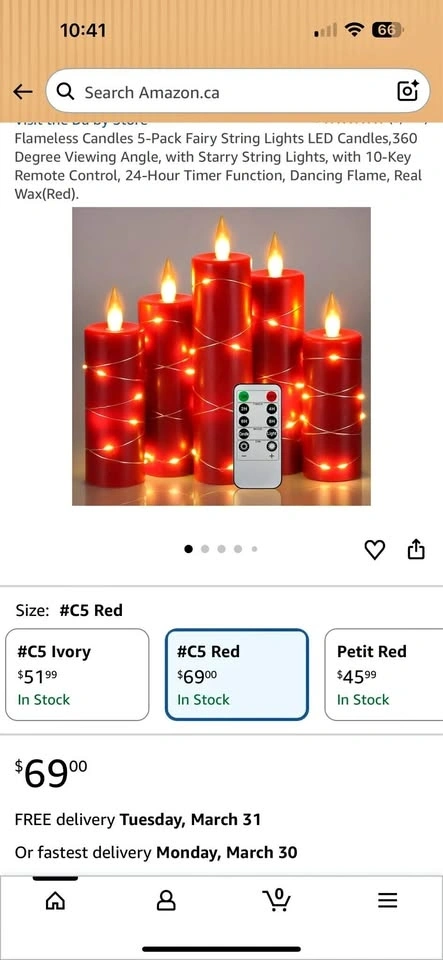Tap the magnifying glass search icon

65,92
